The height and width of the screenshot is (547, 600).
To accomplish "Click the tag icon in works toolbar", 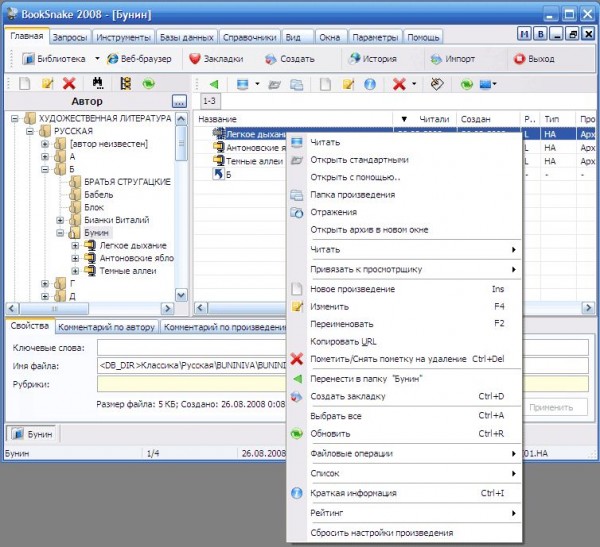I will [437, 84].
